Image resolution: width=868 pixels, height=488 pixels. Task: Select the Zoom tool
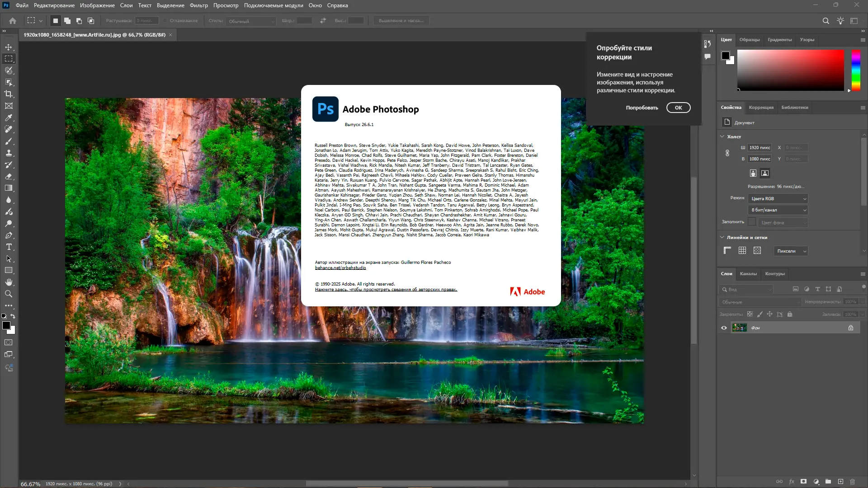pyautogui.click(x=9, y=294)
